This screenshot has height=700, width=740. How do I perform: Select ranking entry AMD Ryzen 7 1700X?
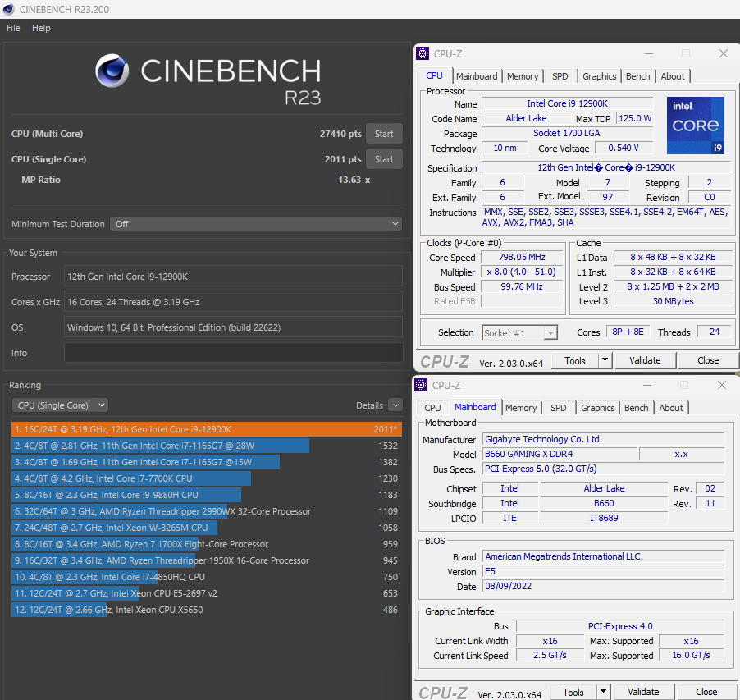(206, 544)
